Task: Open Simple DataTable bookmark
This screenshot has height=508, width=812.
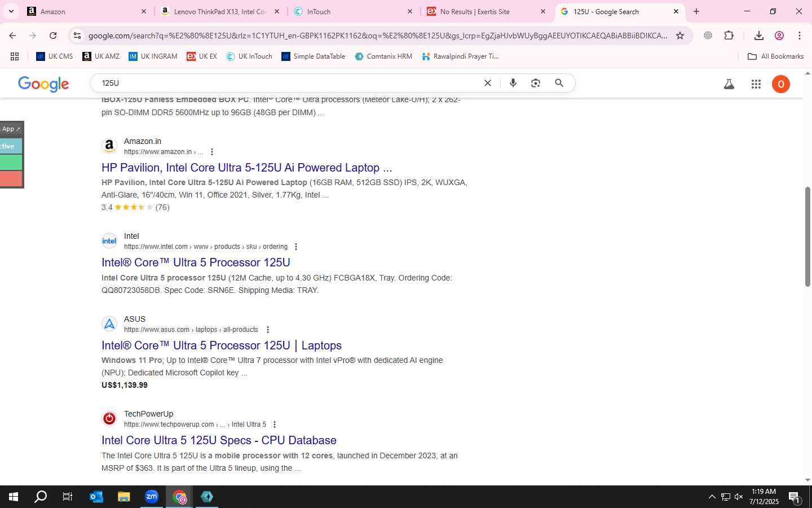Action: pyautogui.click(x=314, y=56)
